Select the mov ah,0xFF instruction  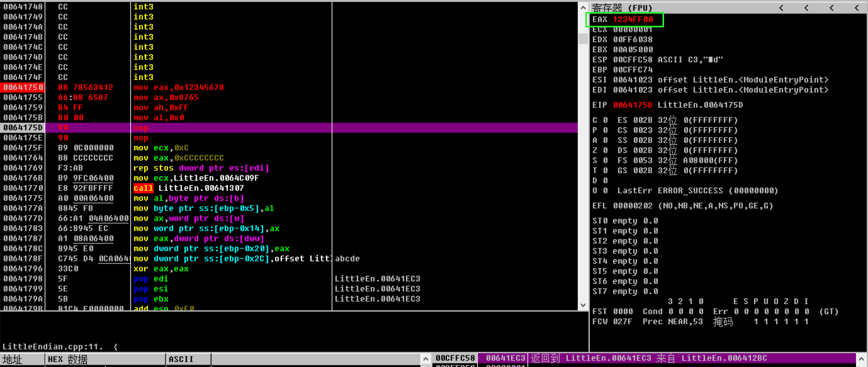[161, 108]
